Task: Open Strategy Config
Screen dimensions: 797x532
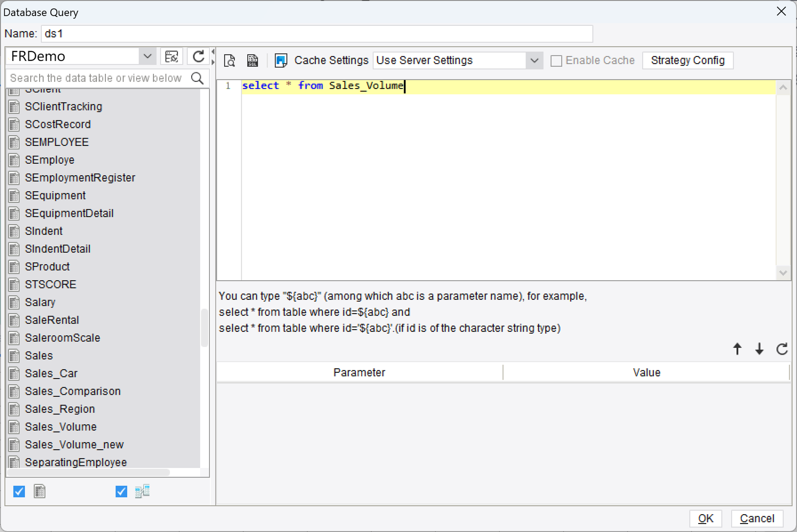Action: point(688,60)
